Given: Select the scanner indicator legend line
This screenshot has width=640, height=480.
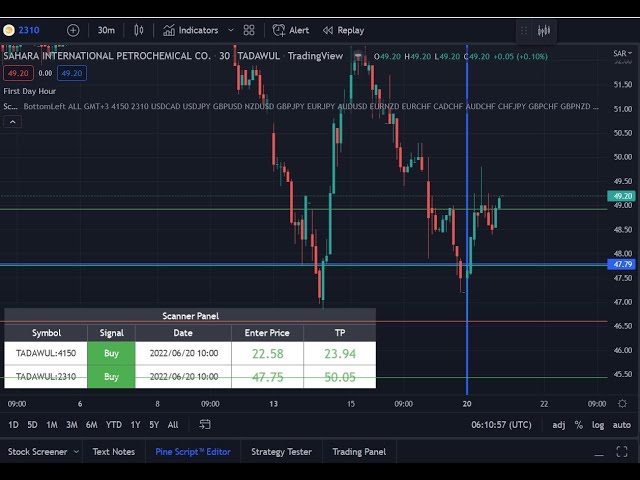Looking at the screenshot, I should (301, 107).
